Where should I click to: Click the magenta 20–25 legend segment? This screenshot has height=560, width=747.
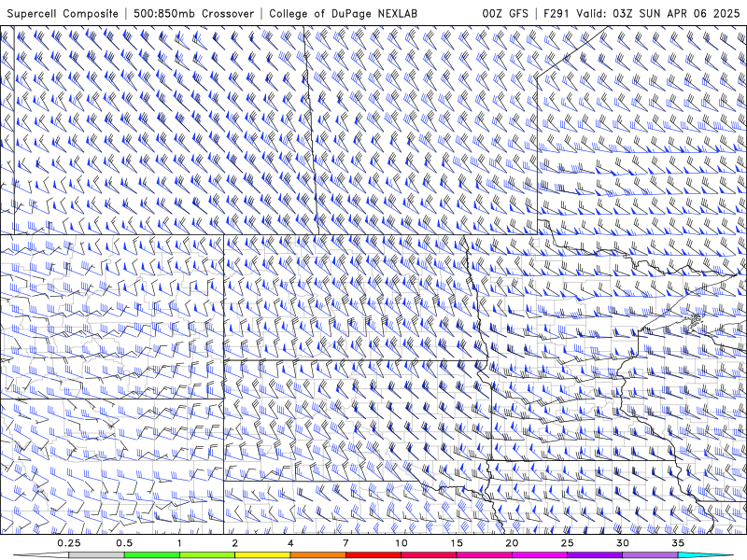coord(540,555)
